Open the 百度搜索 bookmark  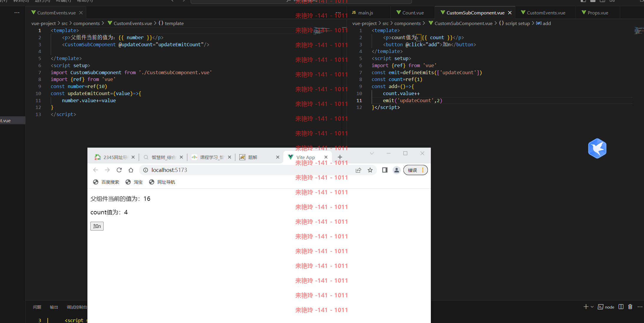click(106, 182)
